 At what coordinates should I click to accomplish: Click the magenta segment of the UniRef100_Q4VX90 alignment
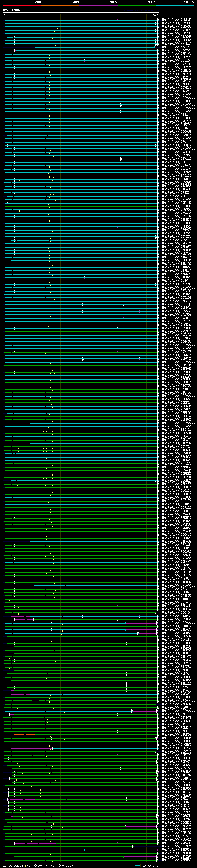(140, 857)
